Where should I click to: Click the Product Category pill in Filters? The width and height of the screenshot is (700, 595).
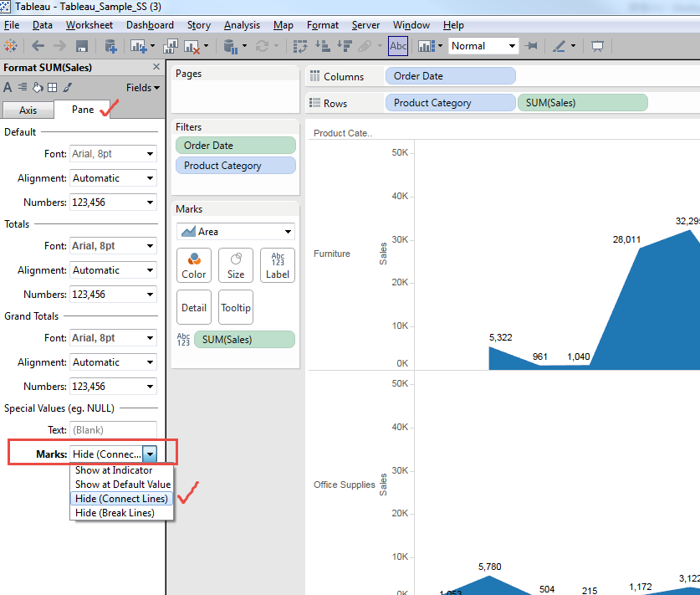[x=236, y=166]
